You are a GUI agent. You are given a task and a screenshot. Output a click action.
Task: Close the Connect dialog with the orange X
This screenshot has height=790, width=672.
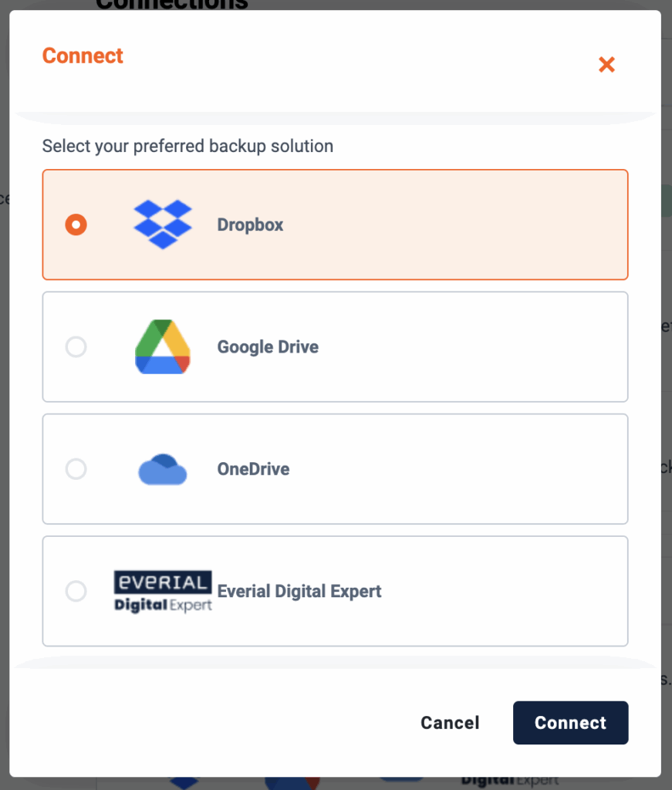pos(606,65)
